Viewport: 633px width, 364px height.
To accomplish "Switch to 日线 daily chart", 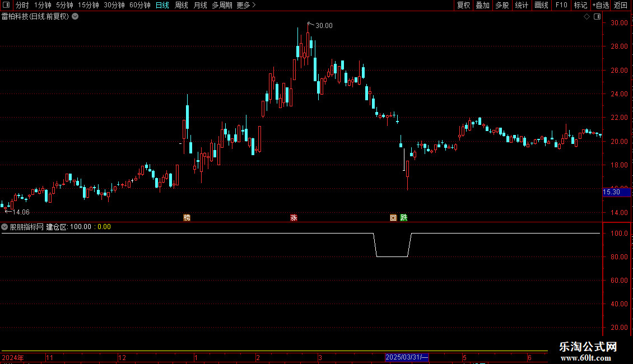I will click(162, 5).
